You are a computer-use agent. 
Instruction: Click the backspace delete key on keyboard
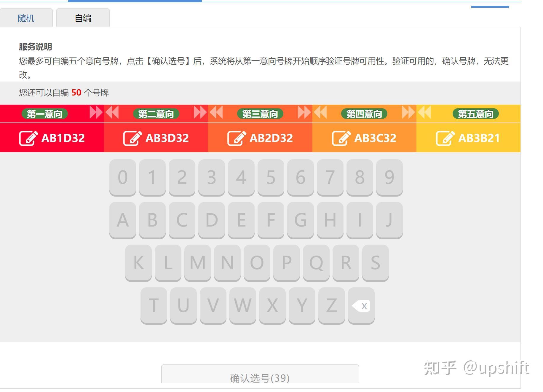pos(361,306)
